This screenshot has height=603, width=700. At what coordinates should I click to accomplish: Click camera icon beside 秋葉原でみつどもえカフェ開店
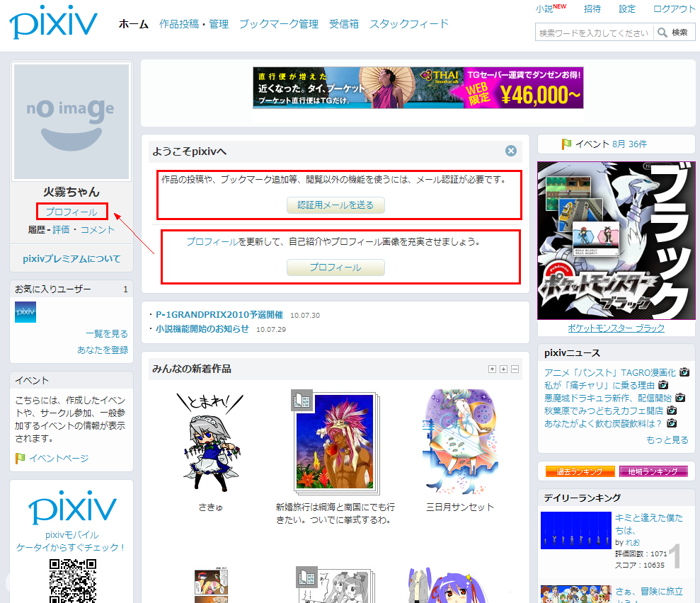coord(672,410)
